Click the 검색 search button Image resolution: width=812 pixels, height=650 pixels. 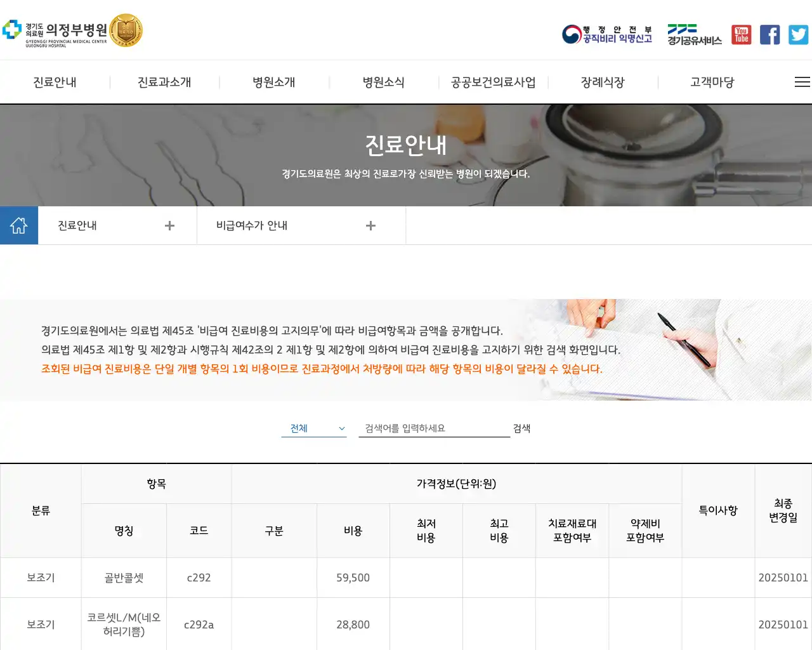(521, 428)
